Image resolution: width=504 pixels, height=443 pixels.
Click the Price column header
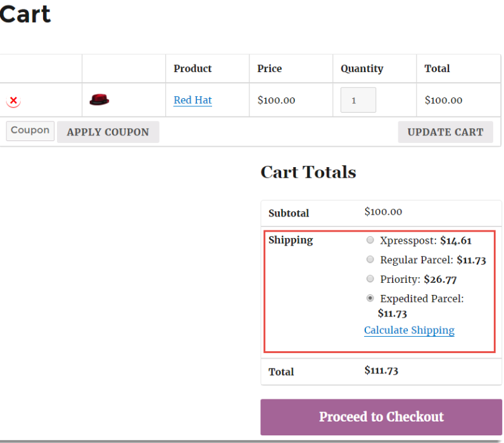coord(270,68)
